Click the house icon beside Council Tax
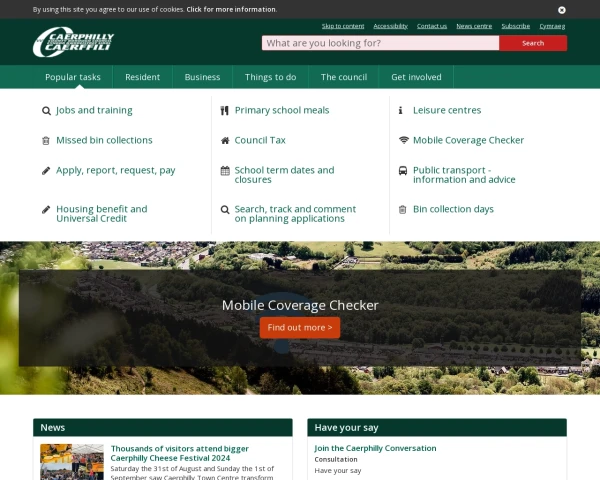Image resolution: width=600 pixels, height=480 pixels. pos(225,140)
